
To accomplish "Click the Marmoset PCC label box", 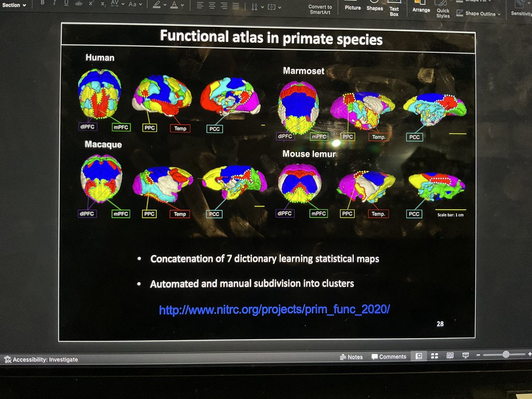I will [x=414, y=137].
